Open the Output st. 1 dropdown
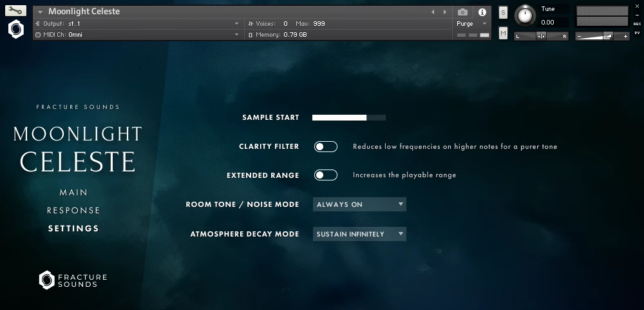The height and width of the screenshot is (310, 644). tap(236, 24)
